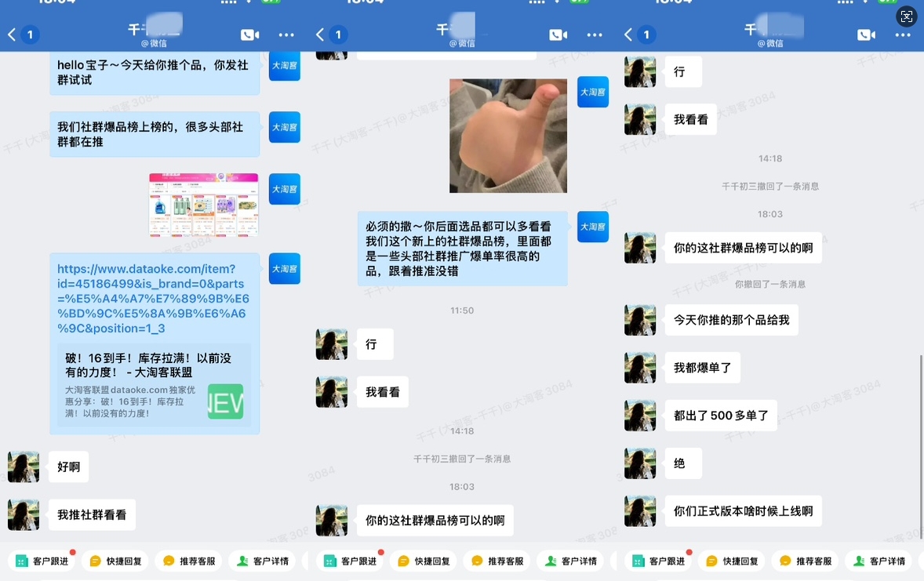Tap the 都出了500多单了 message bubble
The width and height of the screenshot is (924, 581).
pyautogui.click(x=721, y=416)
